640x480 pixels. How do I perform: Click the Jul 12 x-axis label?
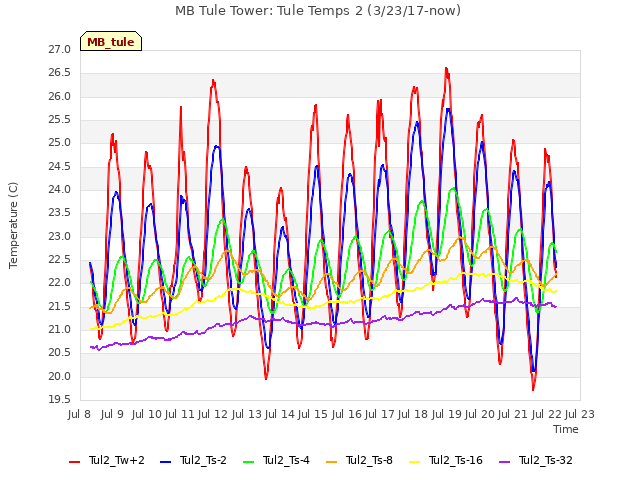[x=213, y=414]
